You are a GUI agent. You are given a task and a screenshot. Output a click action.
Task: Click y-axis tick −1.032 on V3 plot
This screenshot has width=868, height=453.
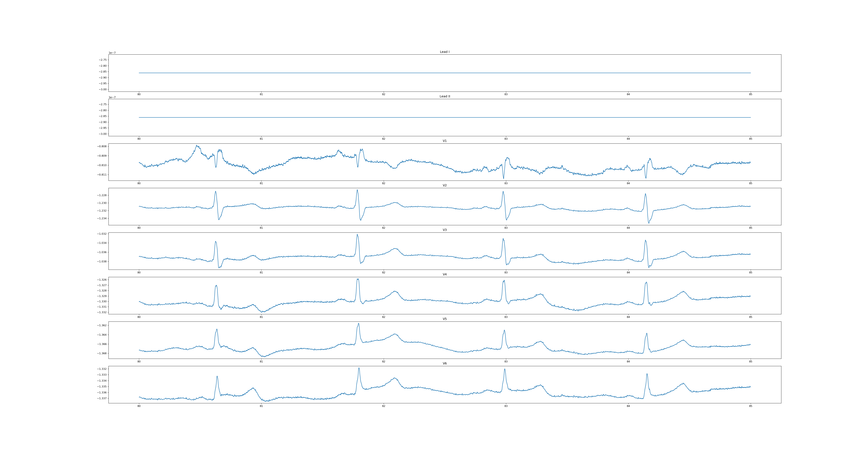102,234
